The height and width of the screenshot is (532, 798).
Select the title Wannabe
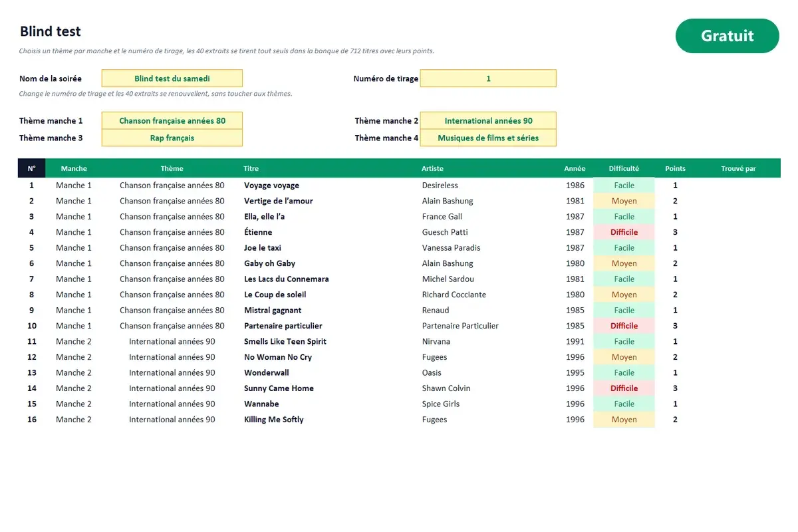[x=261, y=404]
